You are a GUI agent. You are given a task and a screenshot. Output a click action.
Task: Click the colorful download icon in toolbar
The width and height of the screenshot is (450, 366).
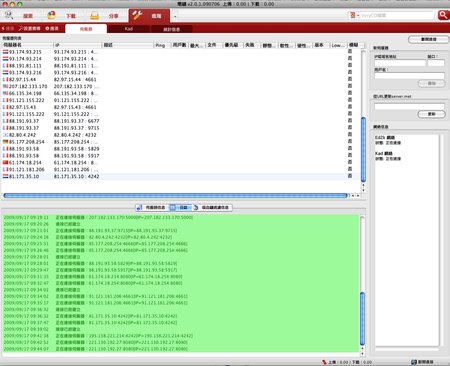tap(51, 15)
